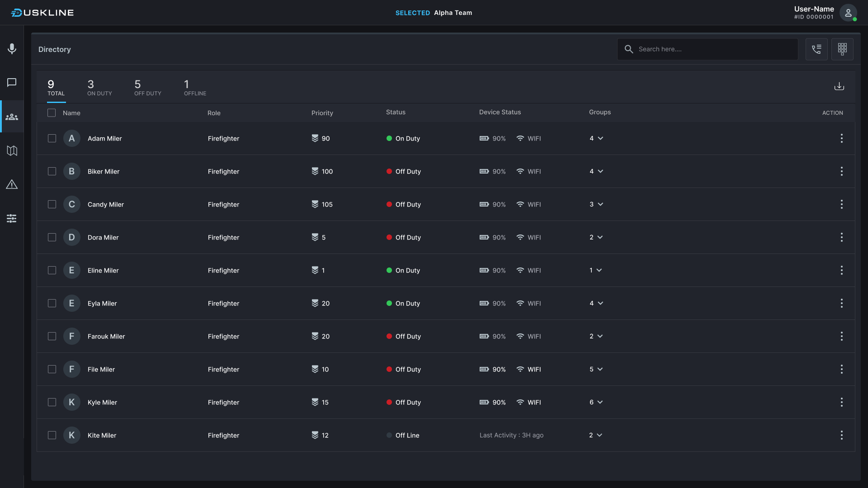Image resolution: width=868 pixels, height=488 pixels.
Task: Open action menu for Farouk Miler
Action: pos(841,336)
